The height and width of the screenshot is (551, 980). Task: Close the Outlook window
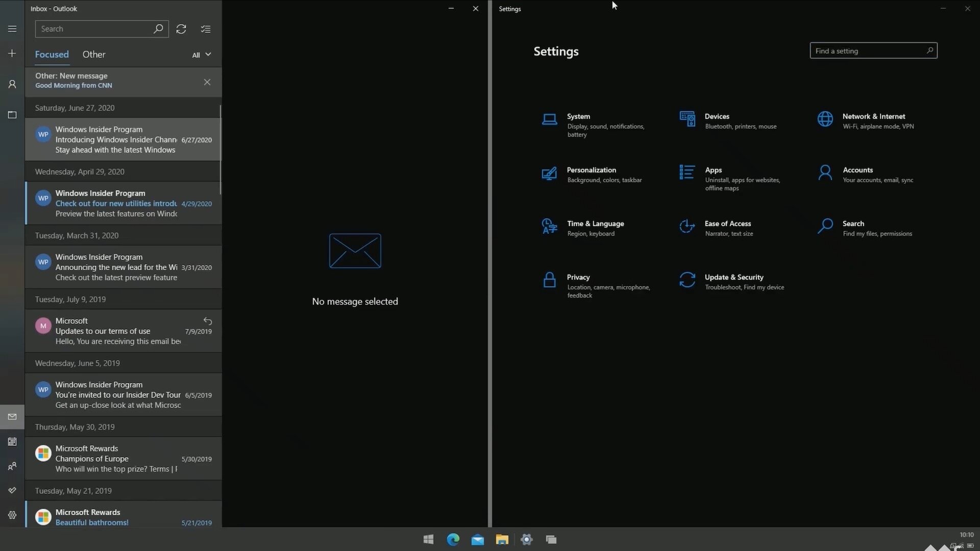[476, 9]
